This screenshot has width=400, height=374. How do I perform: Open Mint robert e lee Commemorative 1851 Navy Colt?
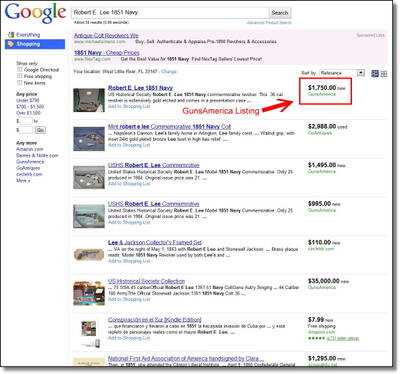[x=169, y=127]
